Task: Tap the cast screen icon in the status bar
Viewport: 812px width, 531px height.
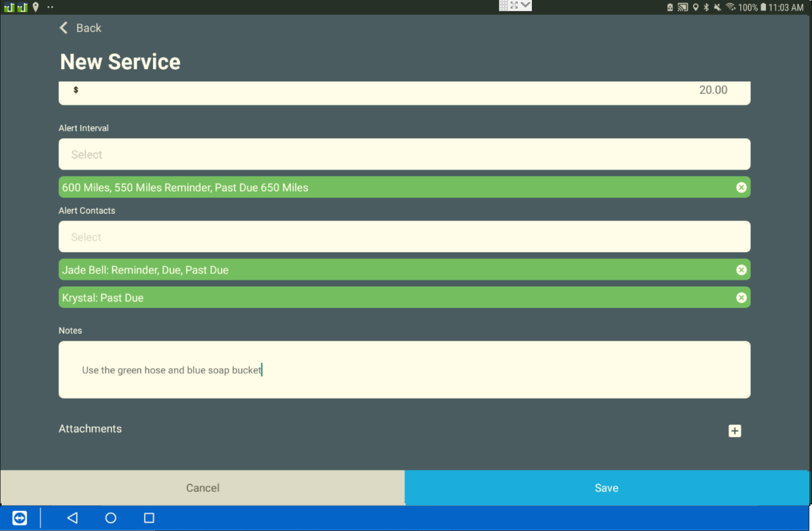Action: coord(683,7)
